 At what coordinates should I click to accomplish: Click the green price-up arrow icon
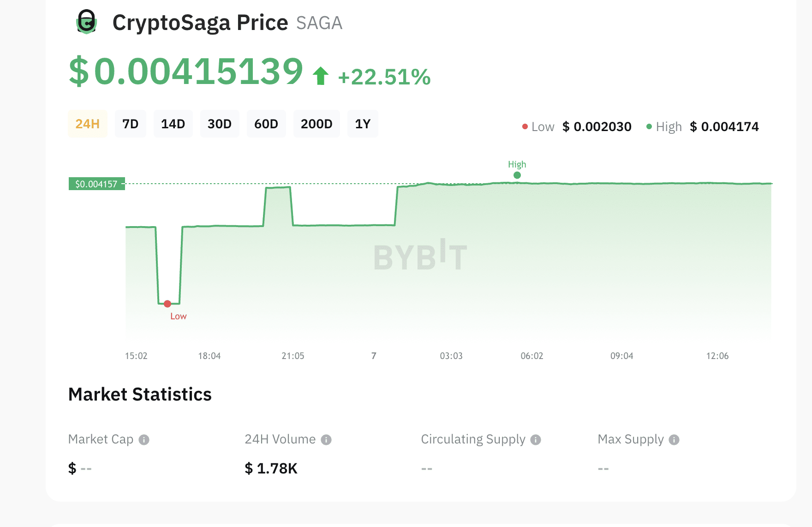point(321,76)
